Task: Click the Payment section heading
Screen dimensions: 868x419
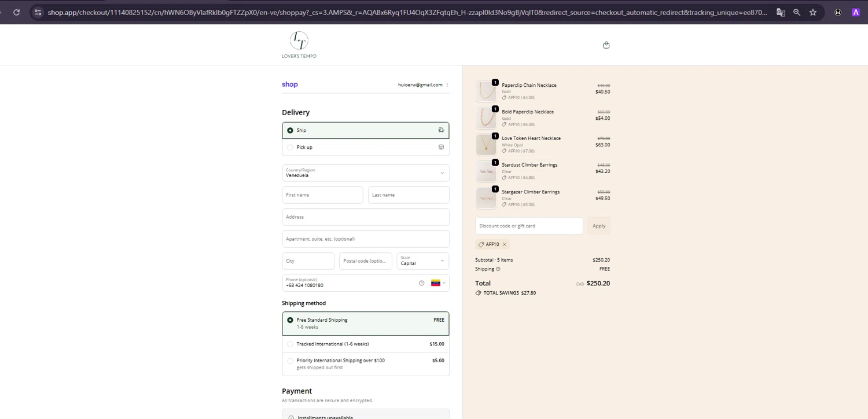Action: 297,391
